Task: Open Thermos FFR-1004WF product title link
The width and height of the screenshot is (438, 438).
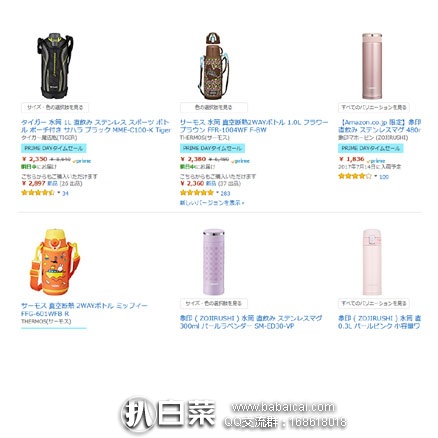Action: (254, 126)
